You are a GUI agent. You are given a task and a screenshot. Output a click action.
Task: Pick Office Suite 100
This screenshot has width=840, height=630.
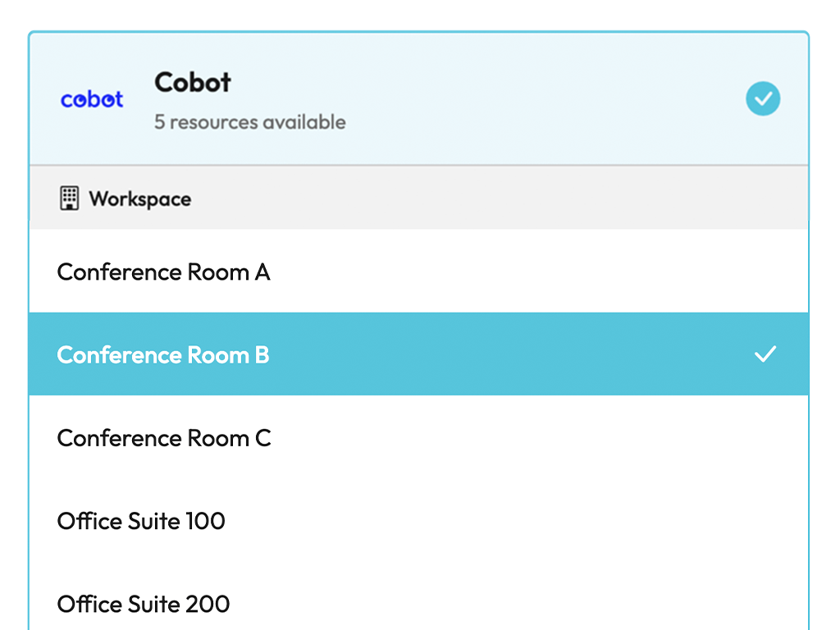point(418,521)
